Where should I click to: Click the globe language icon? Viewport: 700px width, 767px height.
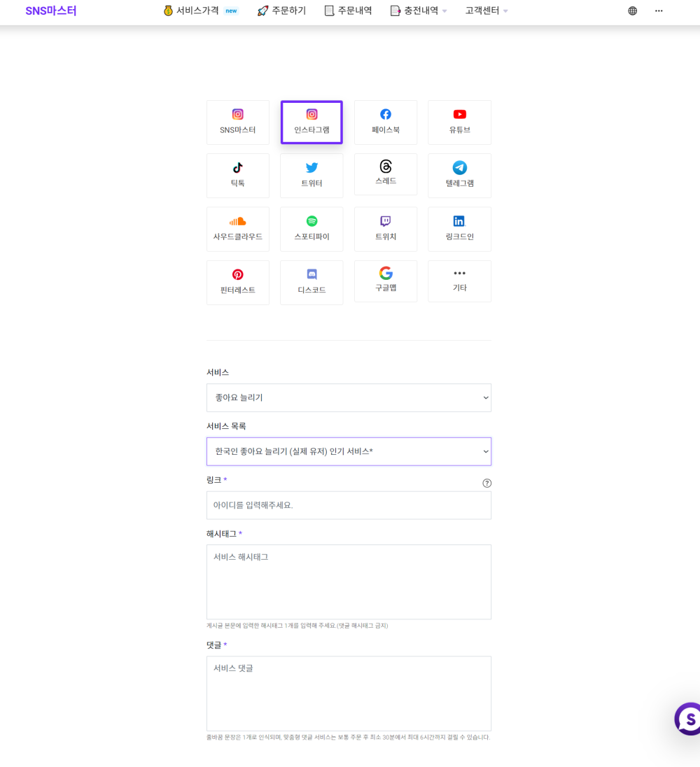click(633, 10)
